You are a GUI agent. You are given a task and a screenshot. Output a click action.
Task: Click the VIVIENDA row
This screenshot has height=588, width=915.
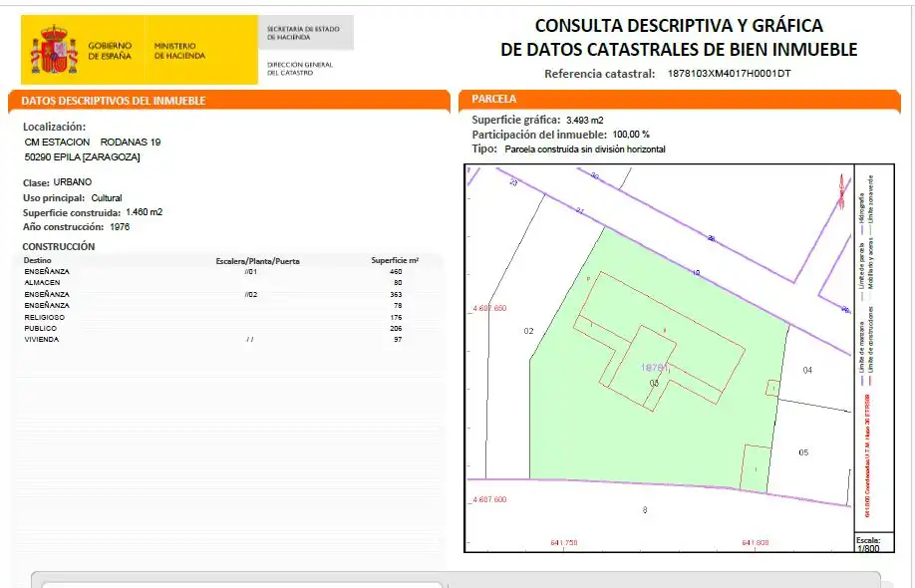(227, 339)
